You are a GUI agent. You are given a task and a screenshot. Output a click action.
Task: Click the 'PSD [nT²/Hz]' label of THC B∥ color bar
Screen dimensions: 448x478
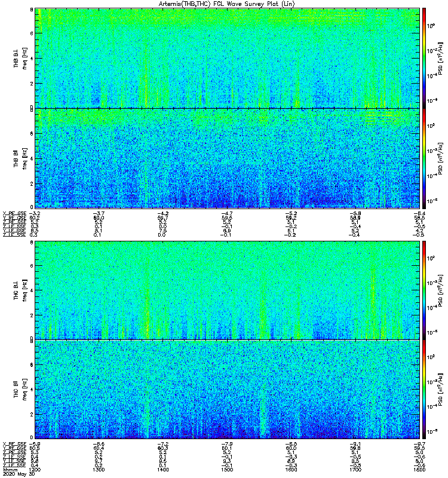point(440,390)
